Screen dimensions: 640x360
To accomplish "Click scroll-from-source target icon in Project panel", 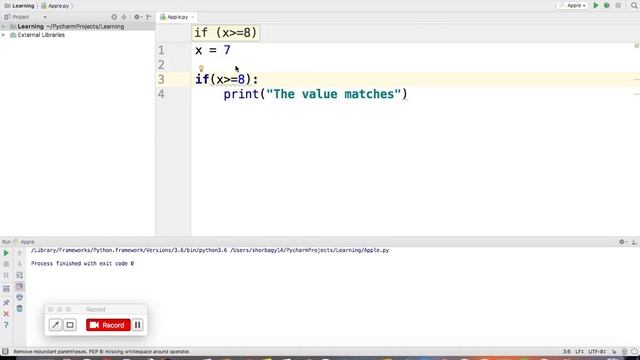I will click(114, 17).
